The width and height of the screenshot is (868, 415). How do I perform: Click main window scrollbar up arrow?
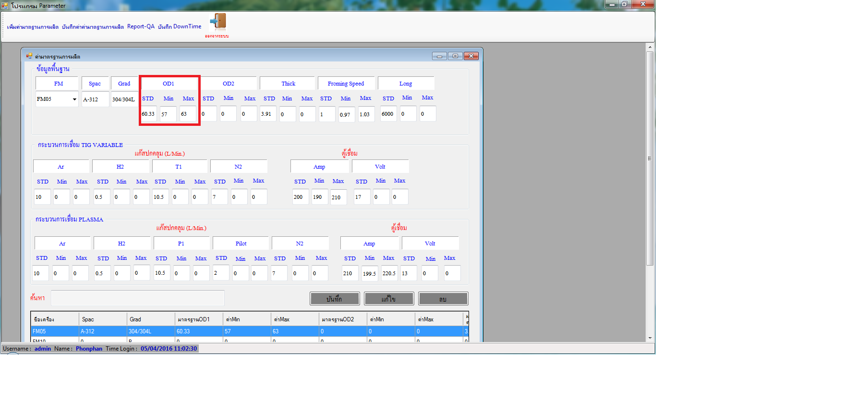[x=650, y=47]
